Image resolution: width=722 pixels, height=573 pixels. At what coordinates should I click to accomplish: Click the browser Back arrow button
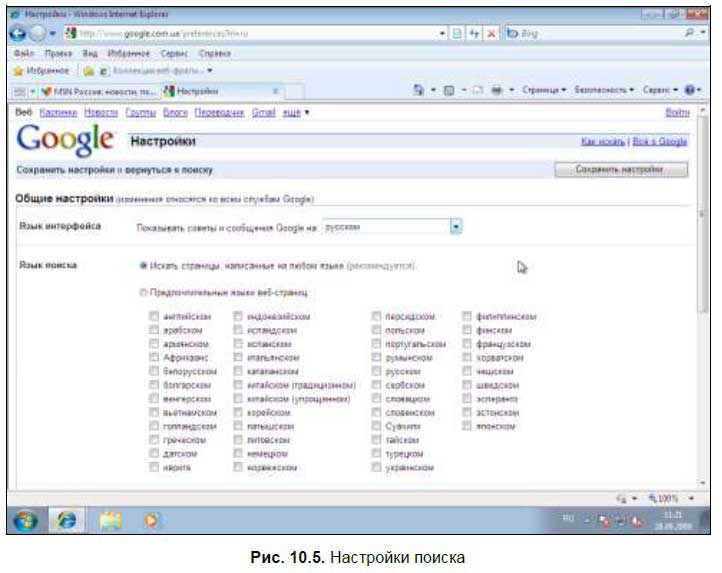pyautogui.click(x=17, y=33)
